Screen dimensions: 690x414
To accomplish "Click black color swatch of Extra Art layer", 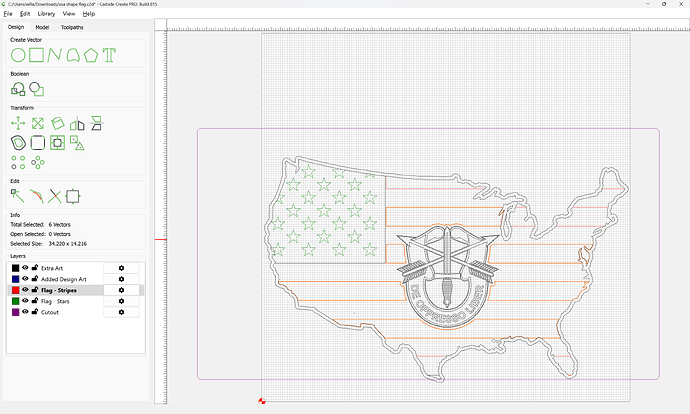I will click(x=15, y=268).
